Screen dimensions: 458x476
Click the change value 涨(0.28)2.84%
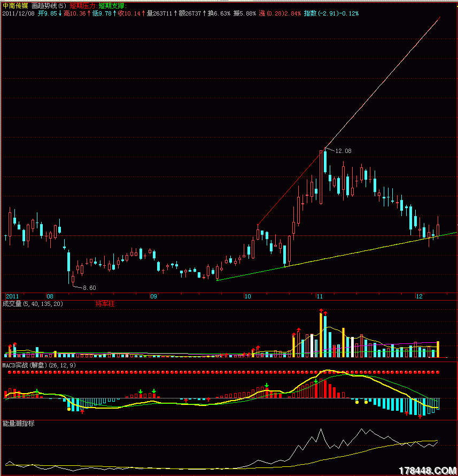click(x=280, y=13)
